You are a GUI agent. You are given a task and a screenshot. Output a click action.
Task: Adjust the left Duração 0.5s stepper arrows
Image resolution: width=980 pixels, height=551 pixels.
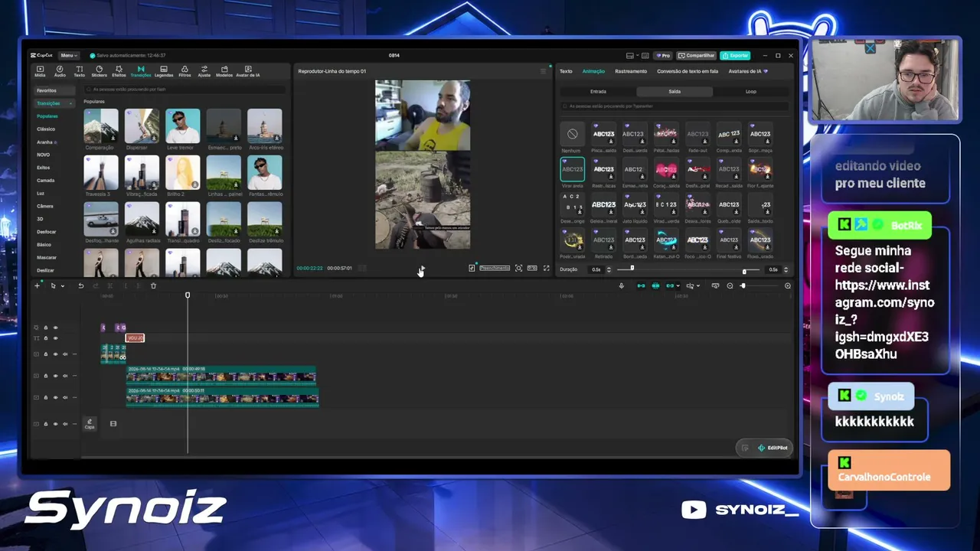click(x=609, y=269)
